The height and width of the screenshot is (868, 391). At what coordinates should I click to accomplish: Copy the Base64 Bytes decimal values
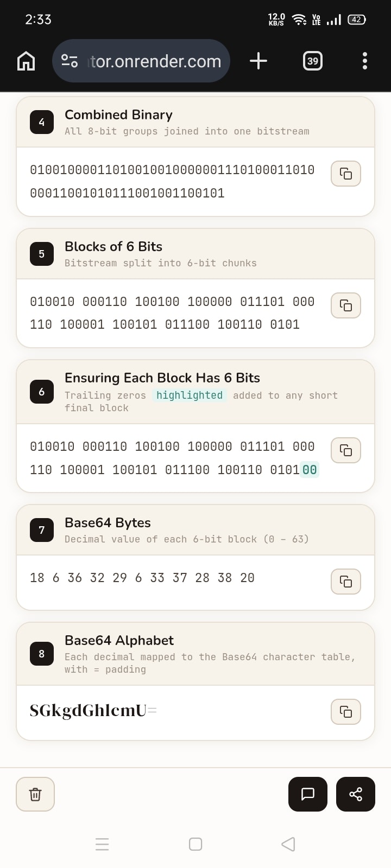(x=346, y=582)
